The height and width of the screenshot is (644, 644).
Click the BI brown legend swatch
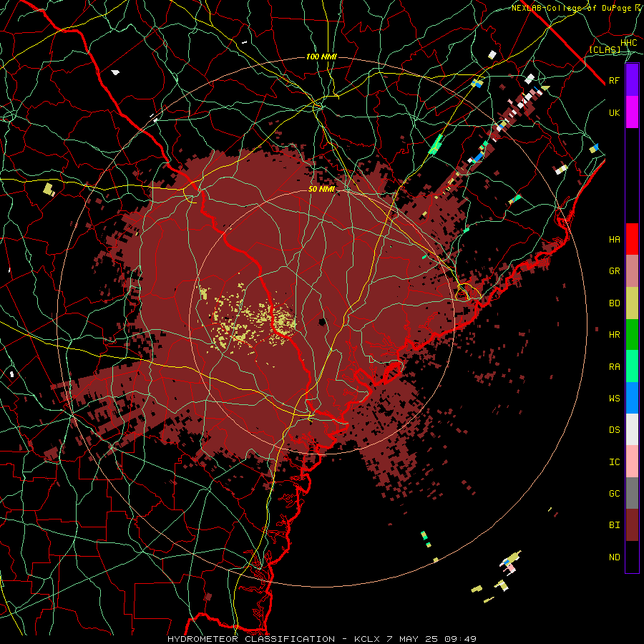click(x=632, y=525)
